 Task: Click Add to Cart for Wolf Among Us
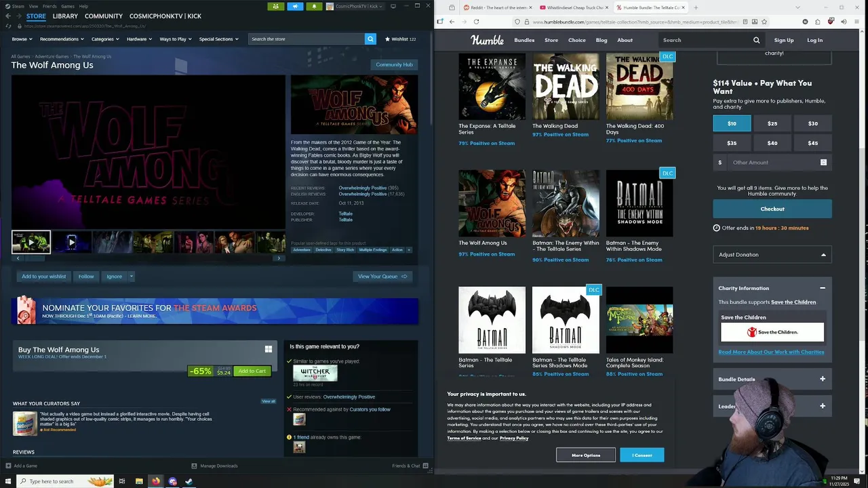coord(252,371)
